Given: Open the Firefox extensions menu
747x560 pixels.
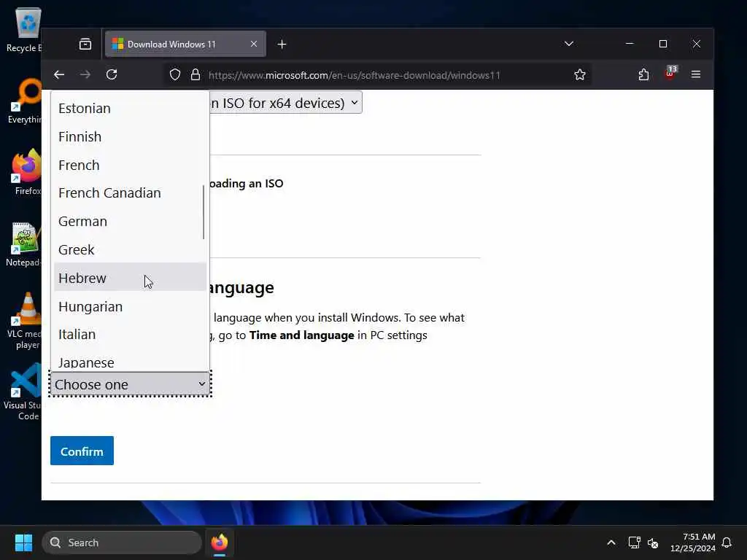Looking at the screenshot, I should click(x=643, y=75).
